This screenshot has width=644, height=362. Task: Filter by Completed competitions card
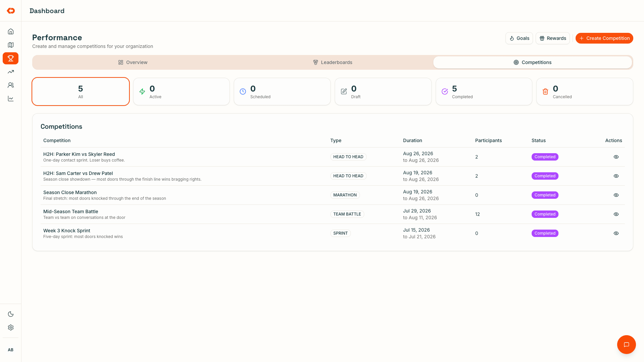(484, 92)
